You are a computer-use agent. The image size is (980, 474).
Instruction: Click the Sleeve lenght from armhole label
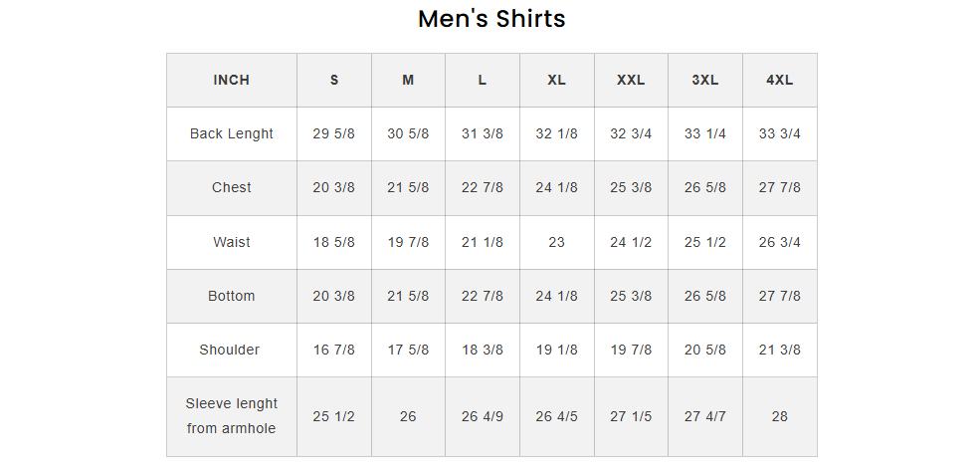(232, 416)
